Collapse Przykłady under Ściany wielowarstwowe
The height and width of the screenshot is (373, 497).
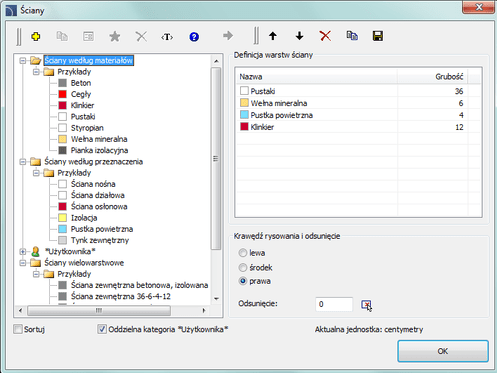(36, 274)
